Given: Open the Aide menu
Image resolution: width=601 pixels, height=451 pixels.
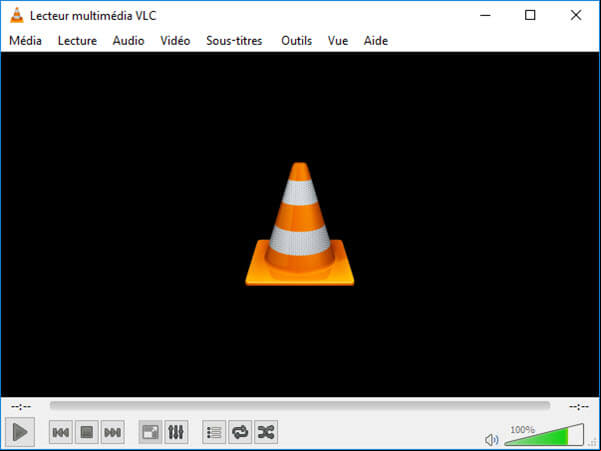Looking at the screenshot, I should tap(376, 41).
